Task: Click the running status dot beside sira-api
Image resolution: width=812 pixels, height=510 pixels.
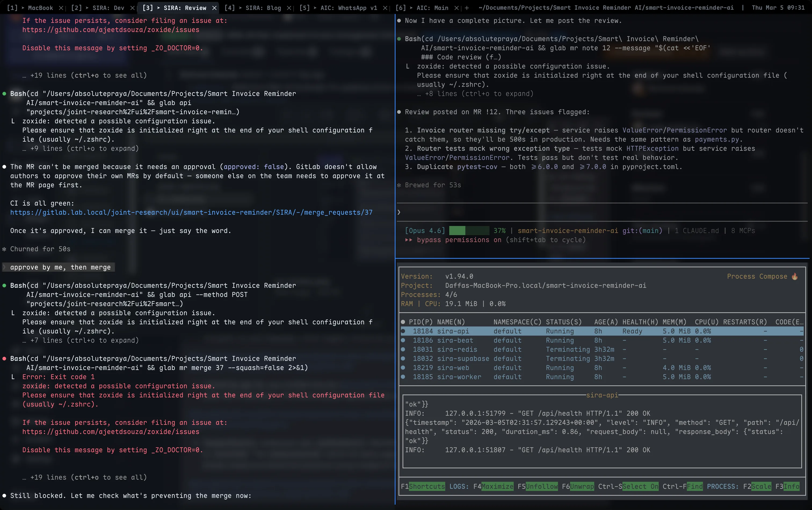Action: [404, 331]
